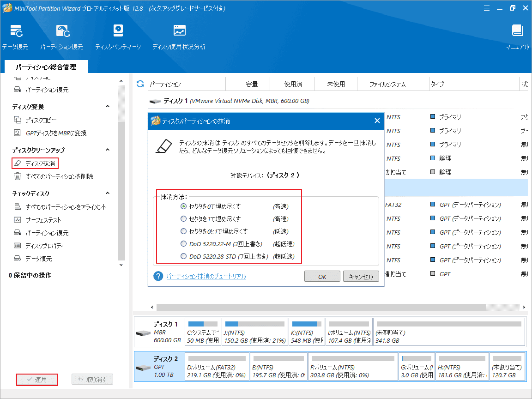Screen dimensions: 532x399
Task: Select F:ボリューム(NTFS) 303.8 GB block
Action: coord(353,366)
